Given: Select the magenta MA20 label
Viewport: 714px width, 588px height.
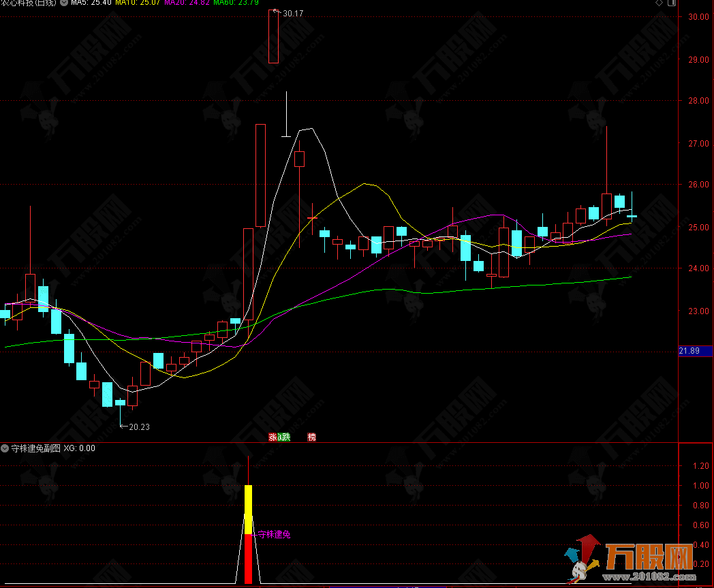Looking at the screenshot, I should coord(186,3).
